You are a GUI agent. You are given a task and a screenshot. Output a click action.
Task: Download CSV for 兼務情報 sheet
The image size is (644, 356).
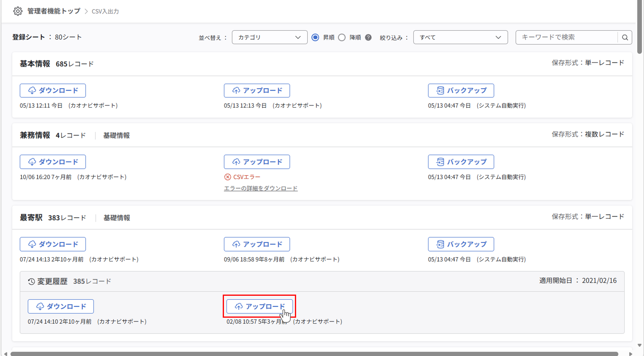tap(53, 162)
